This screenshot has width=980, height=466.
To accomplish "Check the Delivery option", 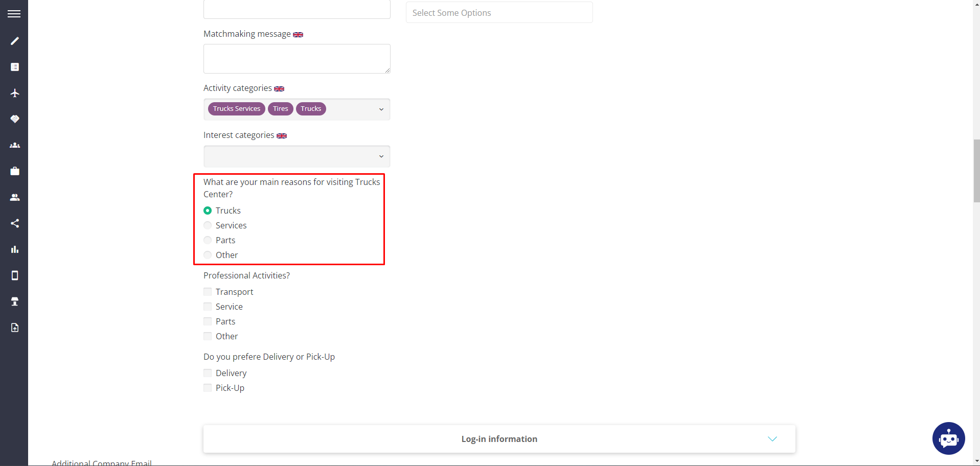I will click(208, 372).
